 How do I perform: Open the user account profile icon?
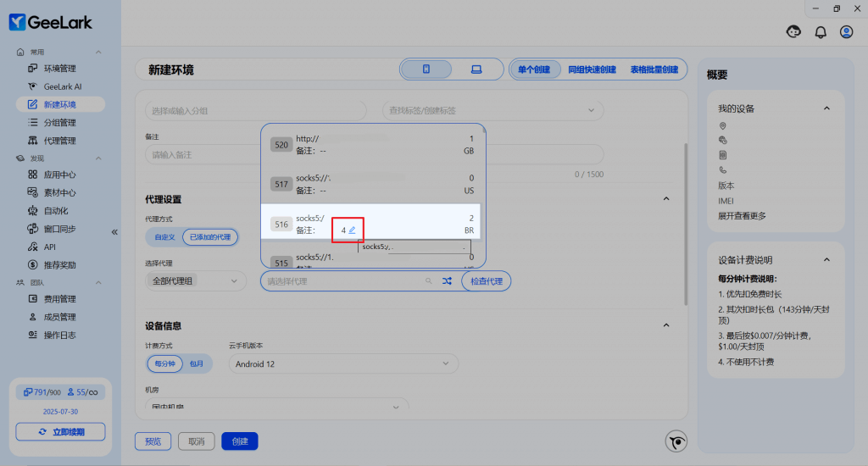(x=846, y=32)
